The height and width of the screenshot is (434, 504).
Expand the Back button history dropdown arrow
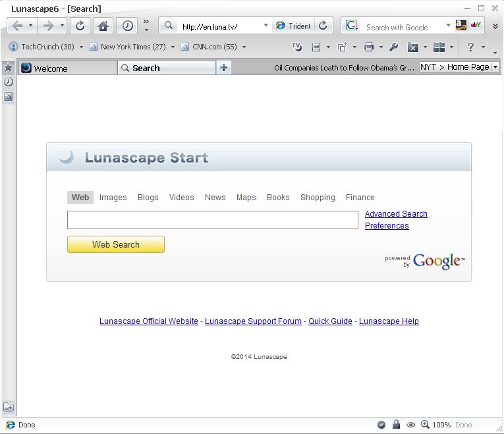point(30,25)
